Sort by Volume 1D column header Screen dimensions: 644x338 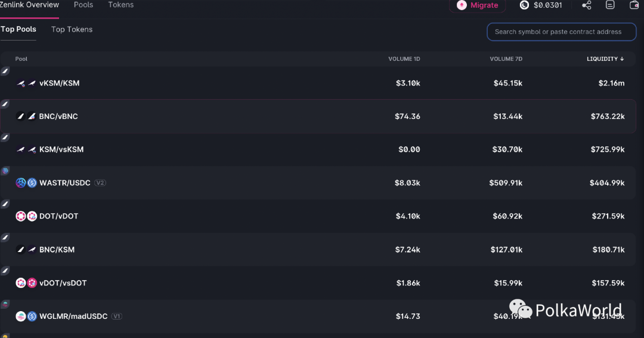404,59
